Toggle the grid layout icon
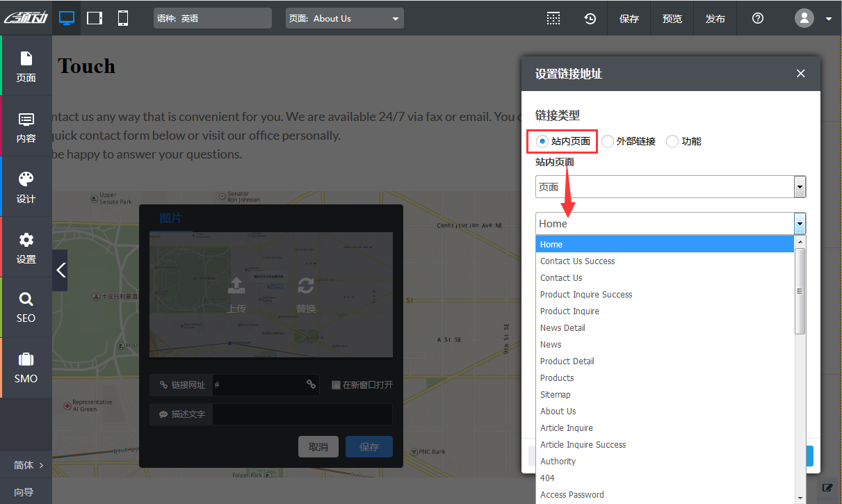Viewport: 842px width, 504px height. click(x=553, y=19)
